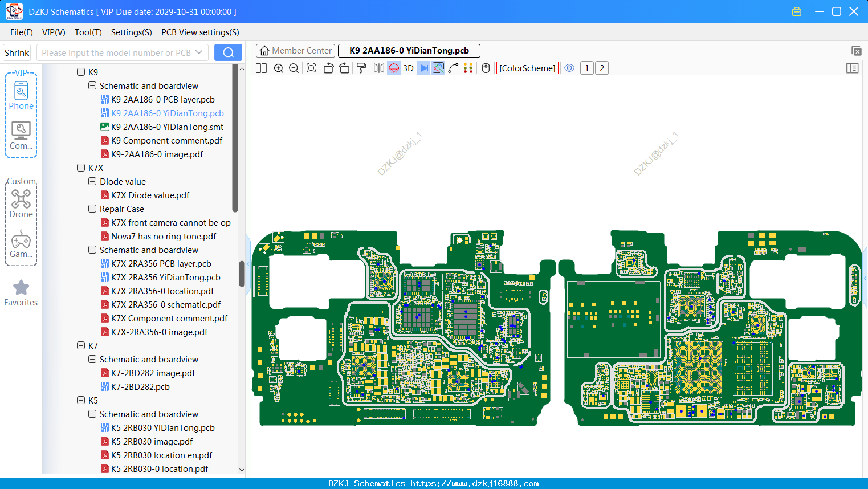The height and width of the screenshot is (489, 868).
Task: Collapse the K9 tree node
Action: pos(81,72)
